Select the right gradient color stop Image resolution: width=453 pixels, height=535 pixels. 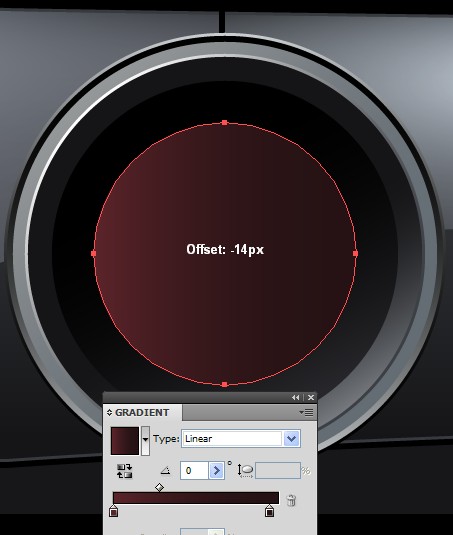269,511
